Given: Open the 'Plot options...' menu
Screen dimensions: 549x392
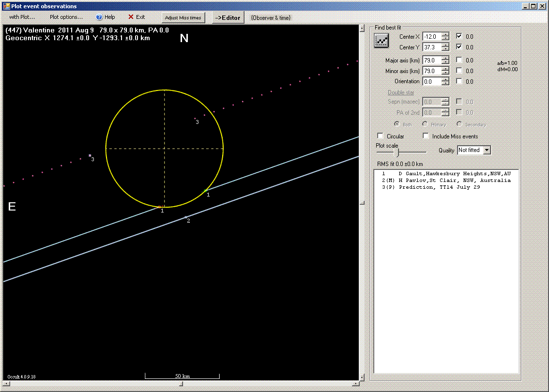Looking at the screenshot, I should (66, 17).
